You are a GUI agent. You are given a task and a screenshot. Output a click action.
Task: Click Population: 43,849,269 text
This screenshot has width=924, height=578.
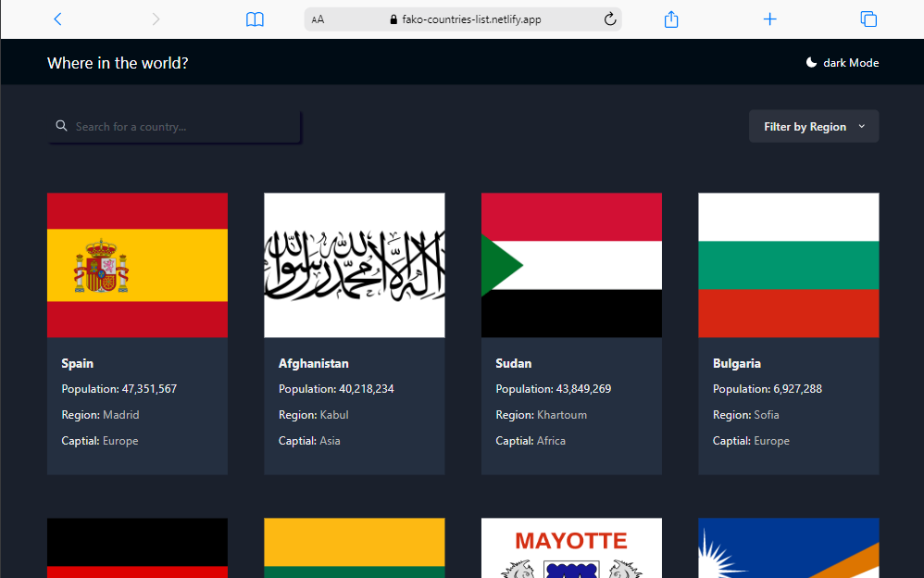tap(554, 389)
